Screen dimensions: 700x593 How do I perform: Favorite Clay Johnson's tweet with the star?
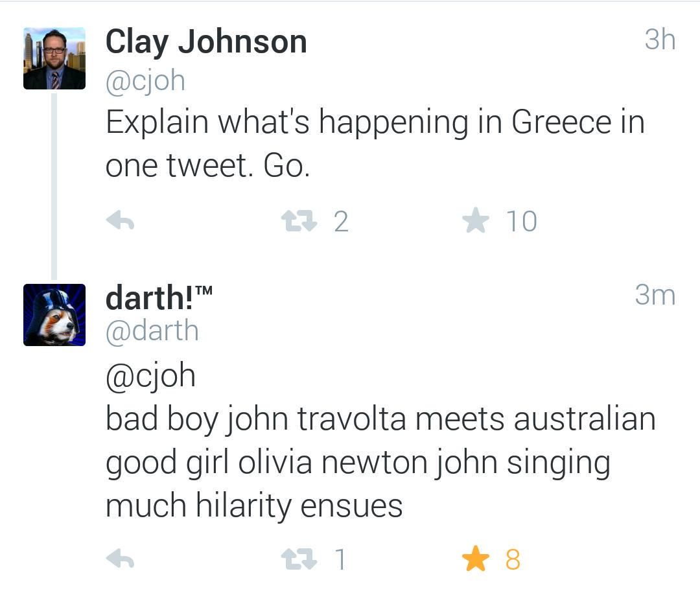475,222
